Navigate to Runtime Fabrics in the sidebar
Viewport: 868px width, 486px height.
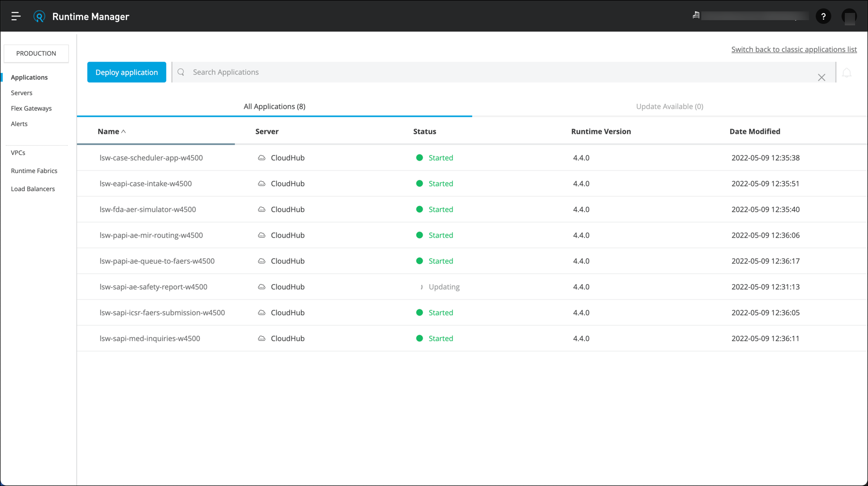(34, 170)
